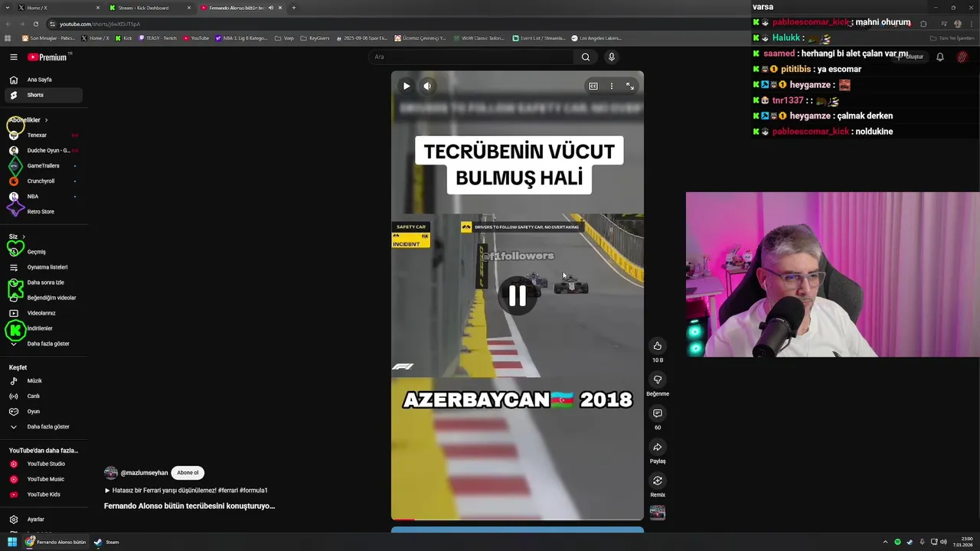980x551 pixels.
Task: Open Canlı live in Keşfet
Action: click(44, 396)
